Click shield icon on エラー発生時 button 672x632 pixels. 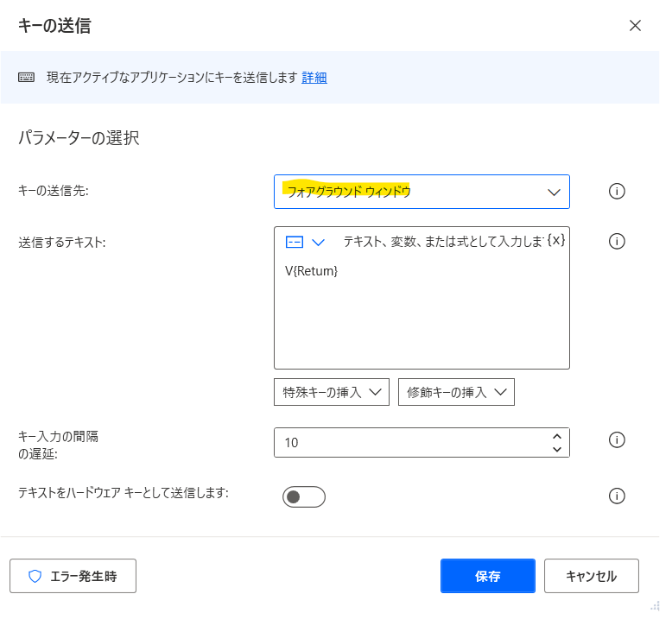click(x=35, y=576)
